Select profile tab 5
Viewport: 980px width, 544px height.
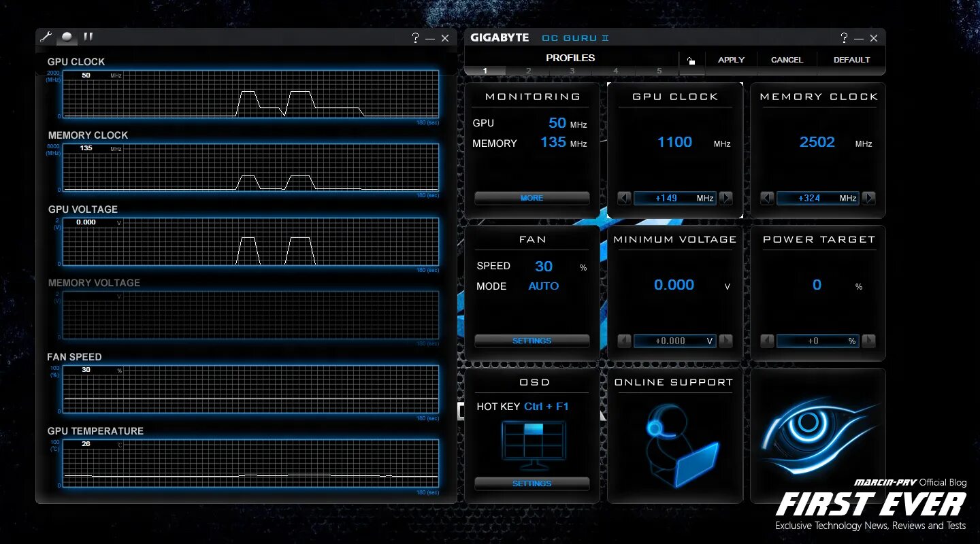pyautogui.click(x=659, y=71)
